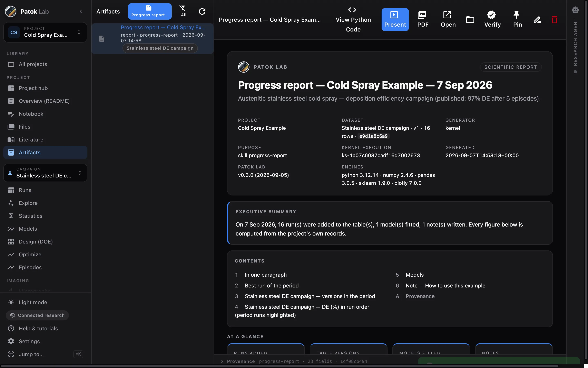Start Present mode for the report
This screenshot has height=368, width=588.
395,19
